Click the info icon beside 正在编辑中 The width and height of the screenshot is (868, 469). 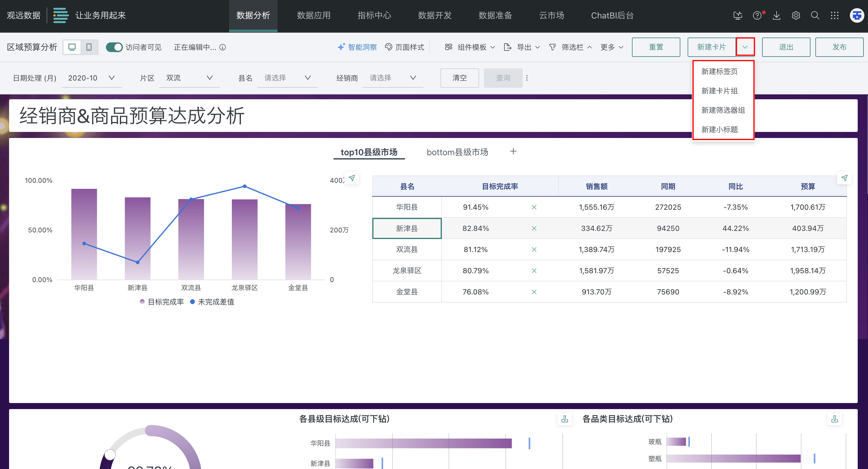(x=223, y=47)
